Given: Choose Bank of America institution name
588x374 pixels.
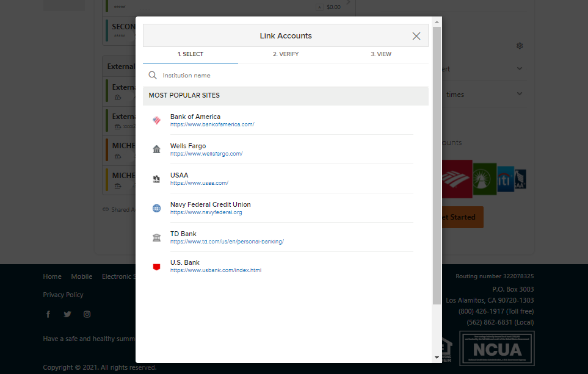Looking at the screenshot, I should click(x=195, y=117).
